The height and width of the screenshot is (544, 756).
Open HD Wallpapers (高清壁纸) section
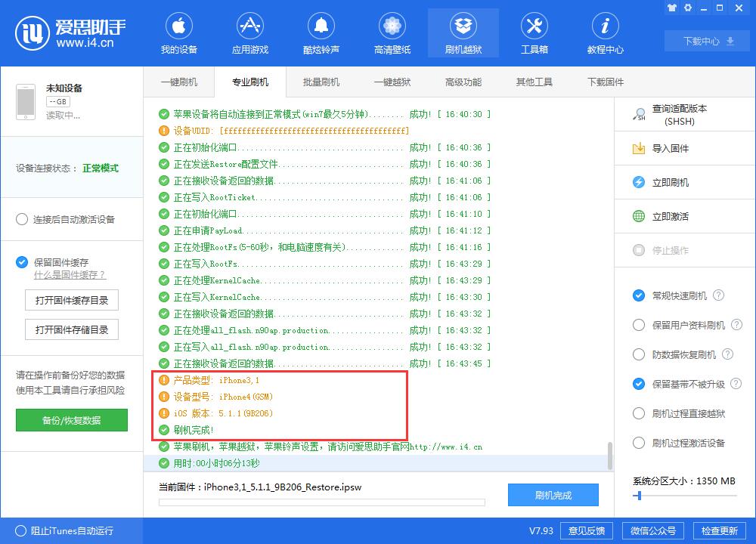[392, 34]
